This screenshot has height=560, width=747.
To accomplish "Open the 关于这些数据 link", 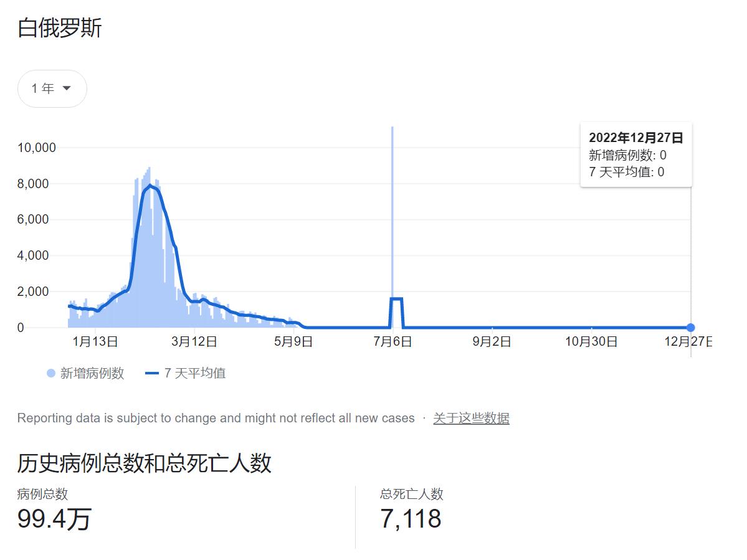I will [471, 418].
